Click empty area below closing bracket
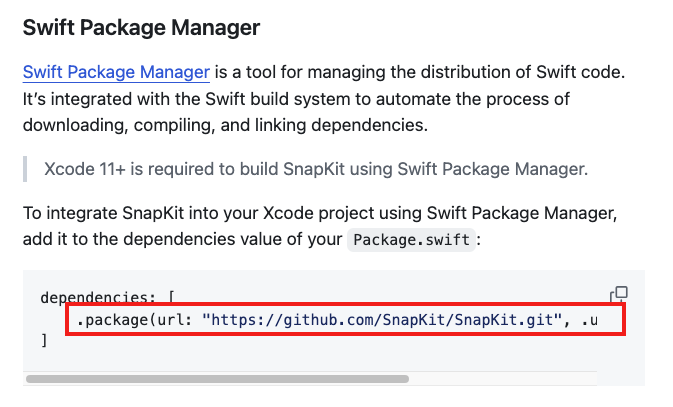The height and width of the screenshot is (407, 673). pos(300,360)
